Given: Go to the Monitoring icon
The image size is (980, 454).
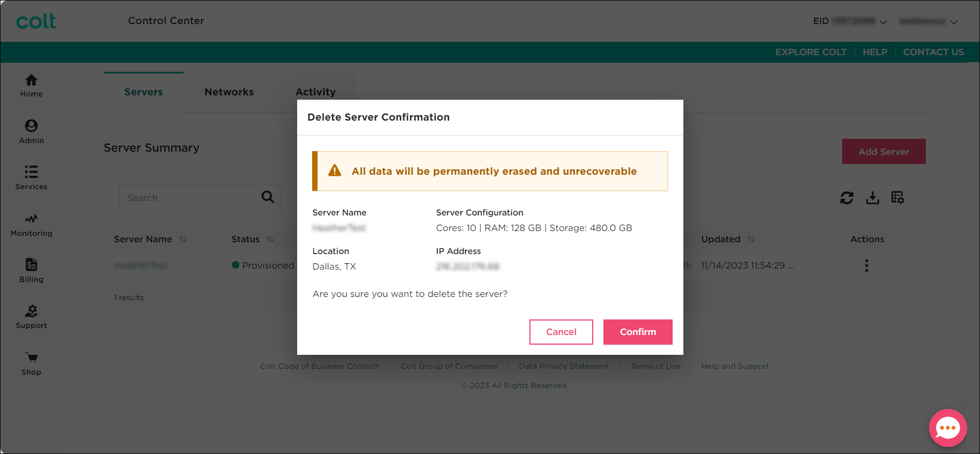Looking at the screenshot, I should coord(31,219).
